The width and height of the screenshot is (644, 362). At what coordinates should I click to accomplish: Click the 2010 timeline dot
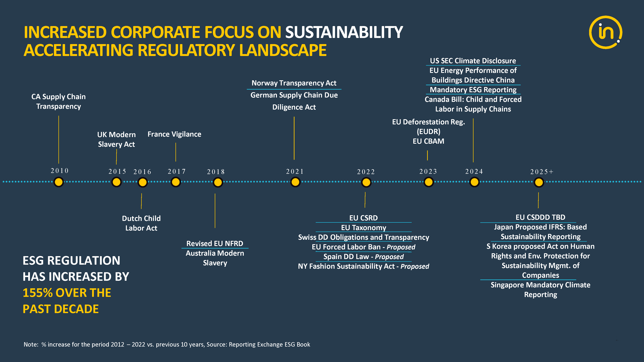[x=59, y=182]
